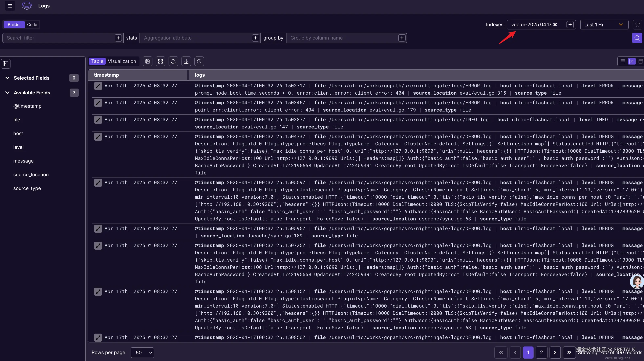This screenshot has width=644, height=361.
Task: Collapse the Available Fields section
Action: (x=7, y=93)
